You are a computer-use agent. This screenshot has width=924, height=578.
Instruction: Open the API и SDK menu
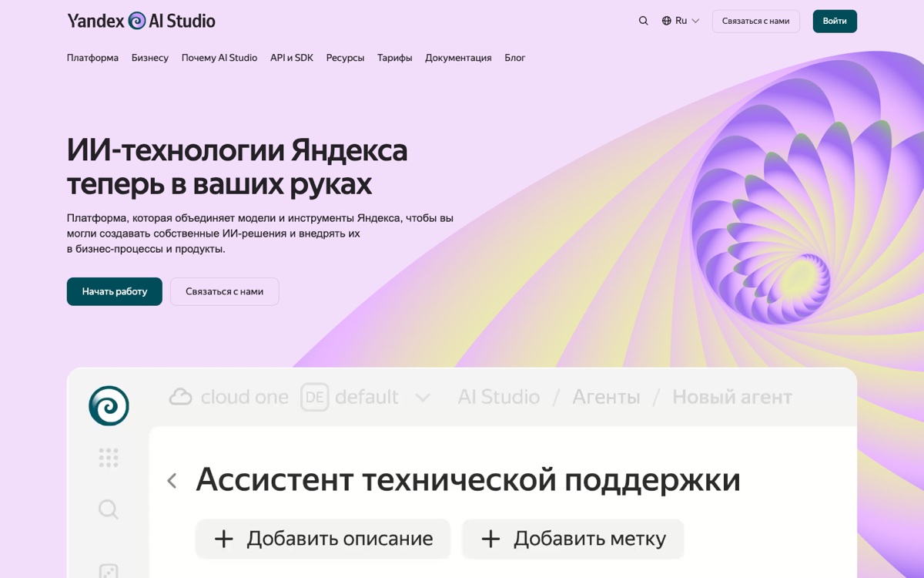292,58
